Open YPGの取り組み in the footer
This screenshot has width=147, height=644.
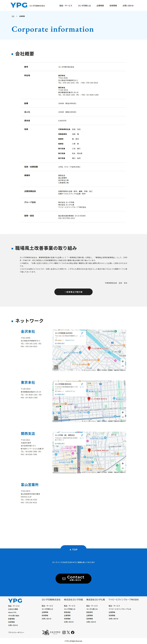pos(14,616)
